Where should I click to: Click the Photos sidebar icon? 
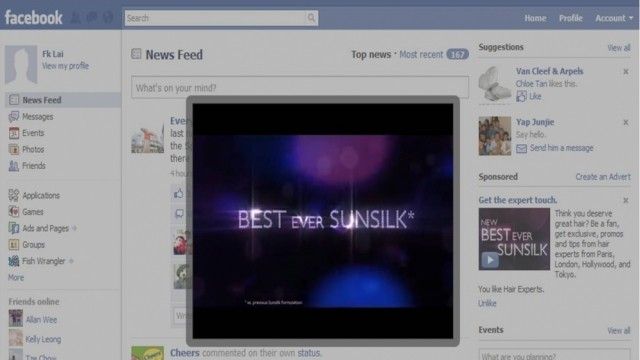pyautogui.click(x=14, y=149)
